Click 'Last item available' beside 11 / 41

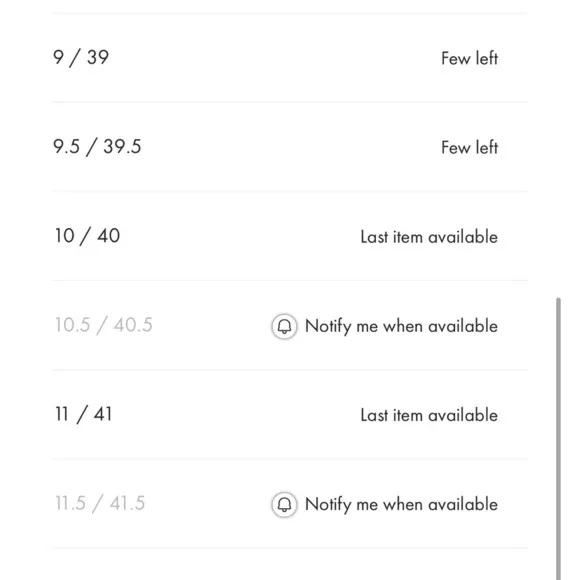(429, 415)
